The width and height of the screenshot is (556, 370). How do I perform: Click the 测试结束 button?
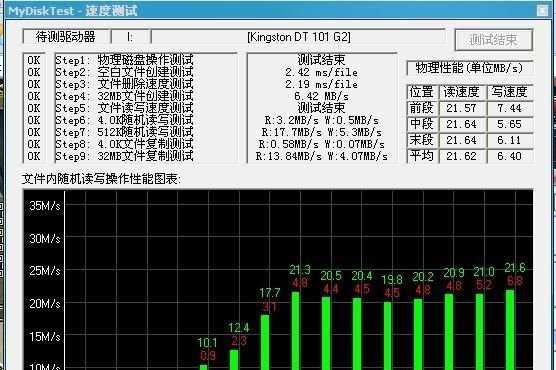coord(494,40)
